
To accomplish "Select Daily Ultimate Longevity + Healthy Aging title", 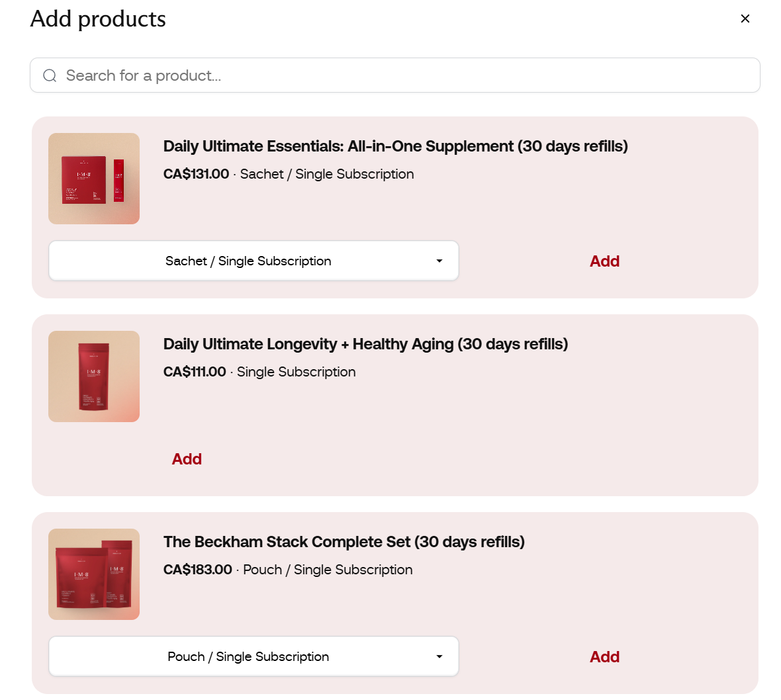I will coord(365,344).
